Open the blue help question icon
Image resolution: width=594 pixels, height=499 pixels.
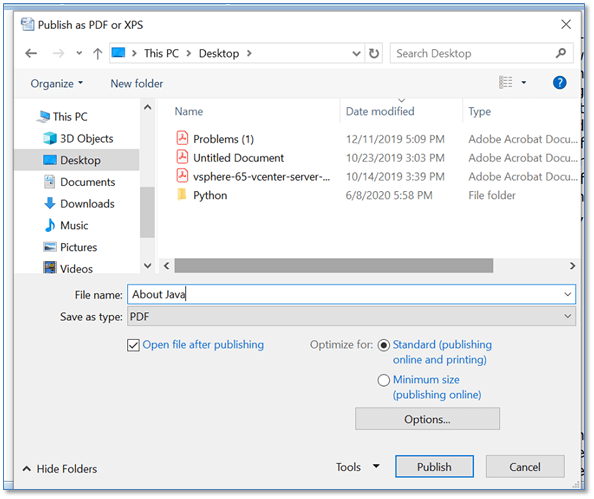click(559, 82)
